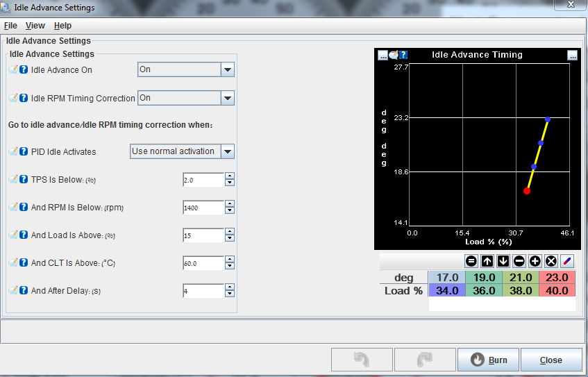Decrease And Load Is Above value
Screen dimensions: 588x377
click(x=230, y=239)
